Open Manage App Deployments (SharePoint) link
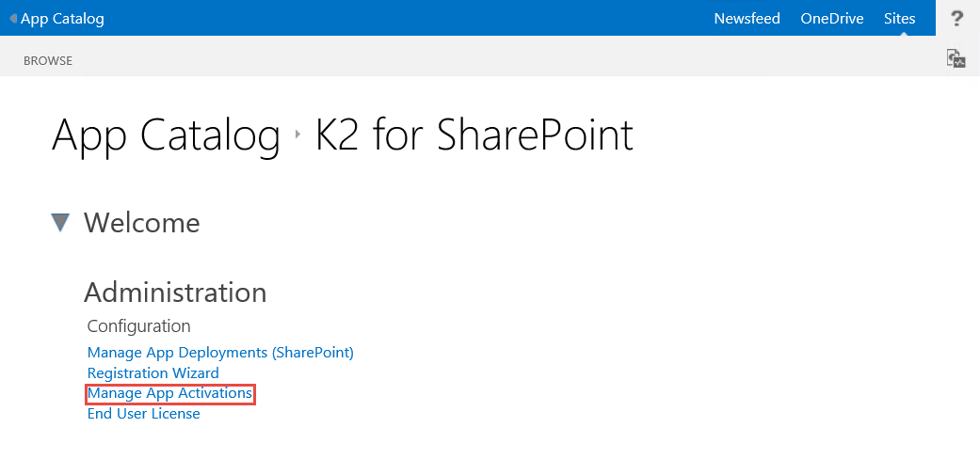Viewport: 980px width, 459px height. pos(220,353)
